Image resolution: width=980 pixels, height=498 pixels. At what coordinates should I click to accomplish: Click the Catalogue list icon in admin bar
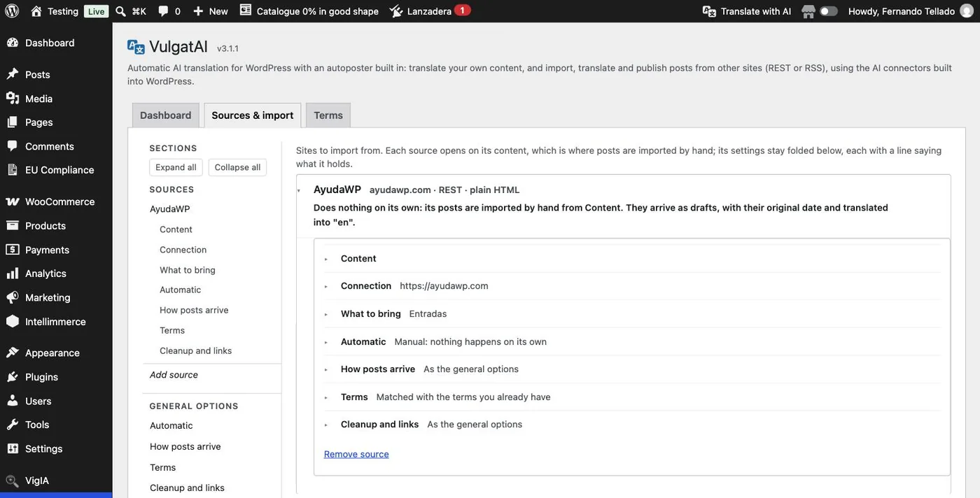pyautogui.click(x=245, y=10)
